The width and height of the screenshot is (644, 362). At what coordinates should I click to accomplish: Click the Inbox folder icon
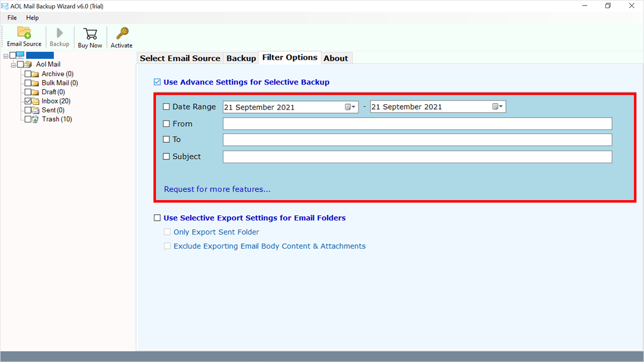tap(35, 101)
